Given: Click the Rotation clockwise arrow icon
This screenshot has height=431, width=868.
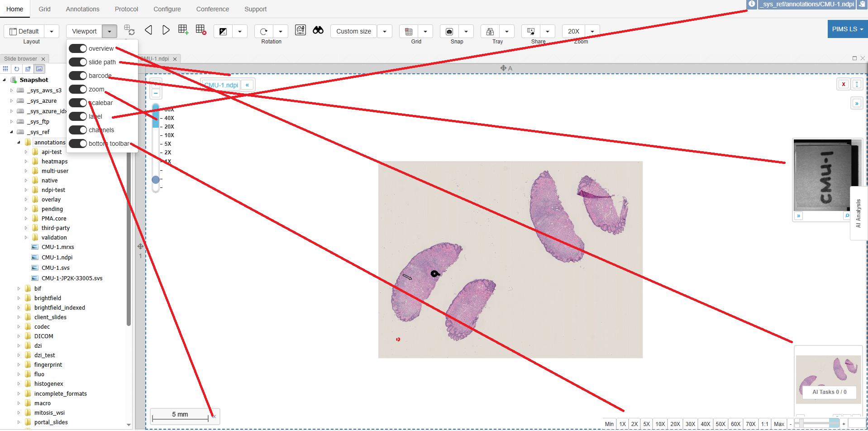Looking at the screenshot, I should pos(264,31).
